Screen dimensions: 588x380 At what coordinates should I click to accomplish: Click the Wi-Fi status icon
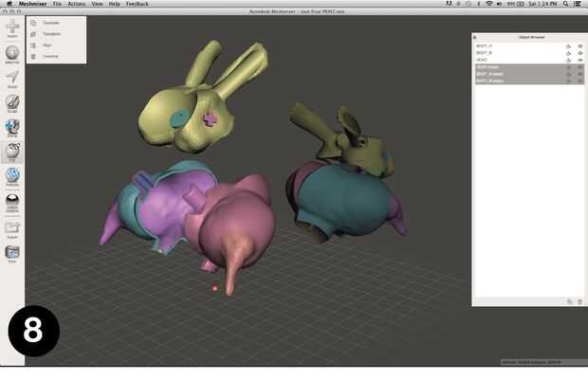(489, 4)
